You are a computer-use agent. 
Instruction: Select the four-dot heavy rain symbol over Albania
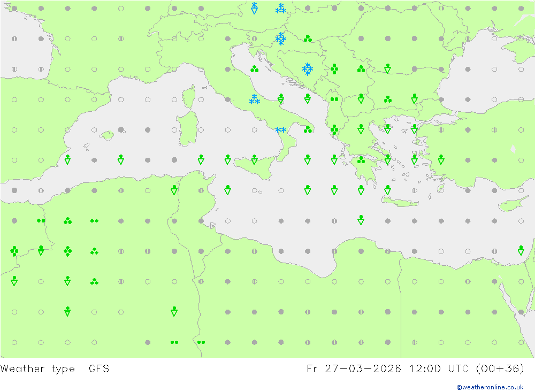coord(334,129)
